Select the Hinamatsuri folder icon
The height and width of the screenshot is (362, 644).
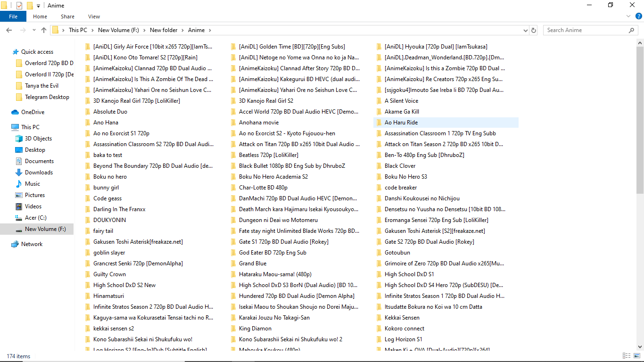88,296
